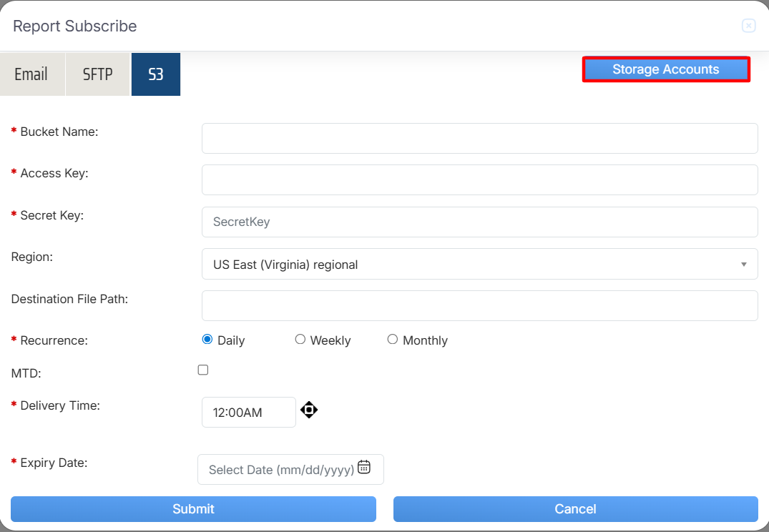Submit the report subscription

pos(193,509)
